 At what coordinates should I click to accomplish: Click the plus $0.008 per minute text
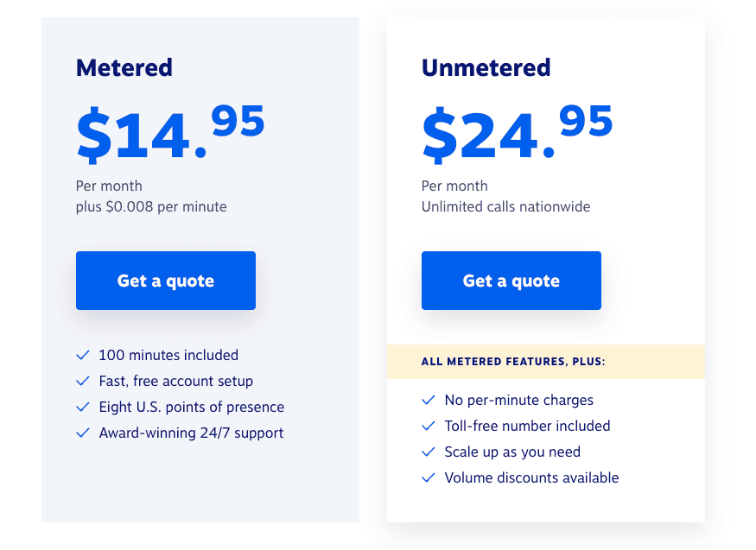[x=151, y=206]
